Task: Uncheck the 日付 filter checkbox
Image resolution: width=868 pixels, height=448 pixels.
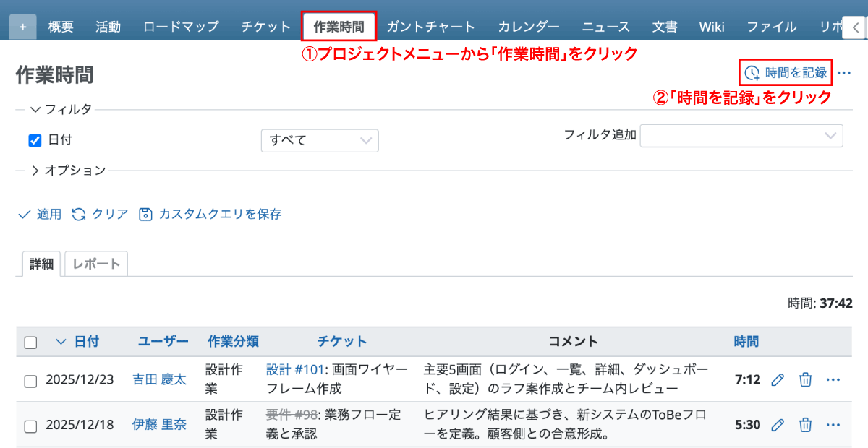Action: [x=35, y=140]
